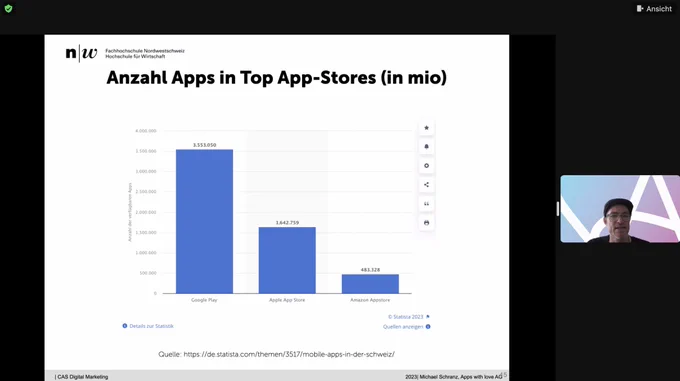
Task: Click the speaker video thumbnail
Action: point(620,209)
